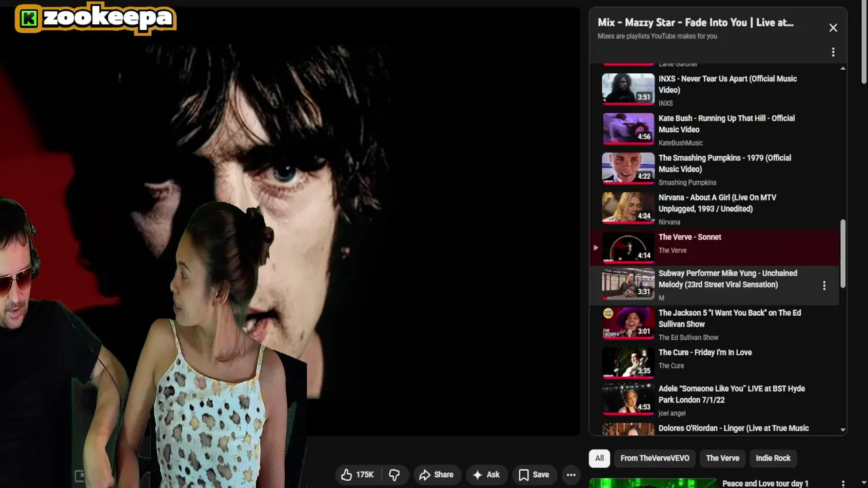Screen dimensions: 868x488
Task: Open Dolores O'Riordan - Linger title
Action: pos(734,428)
